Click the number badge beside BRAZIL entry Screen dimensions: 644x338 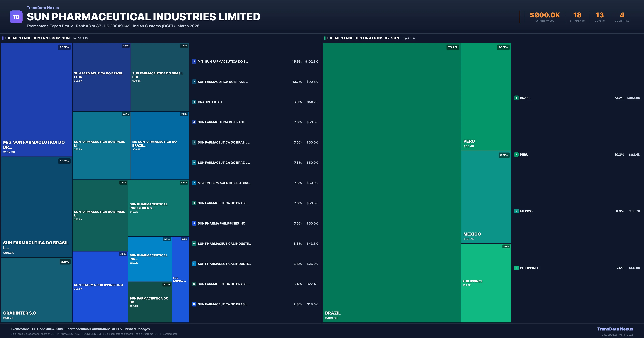(516, 98)
